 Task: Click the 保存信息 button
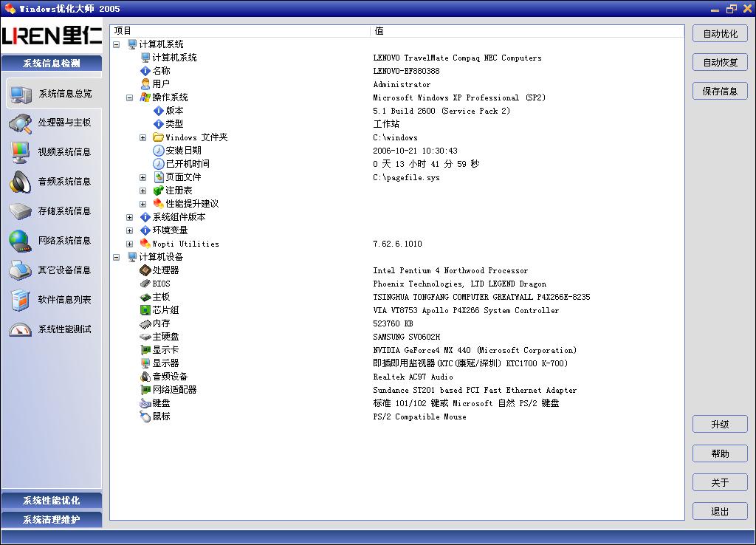tap(720, 91)
